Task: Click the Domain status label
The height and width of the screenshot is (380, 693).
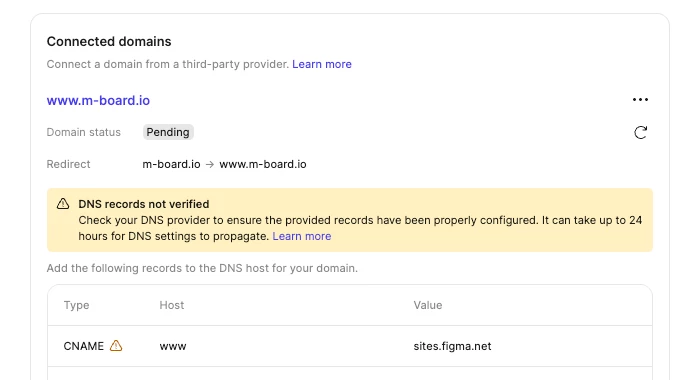Action: click(84, 132)
